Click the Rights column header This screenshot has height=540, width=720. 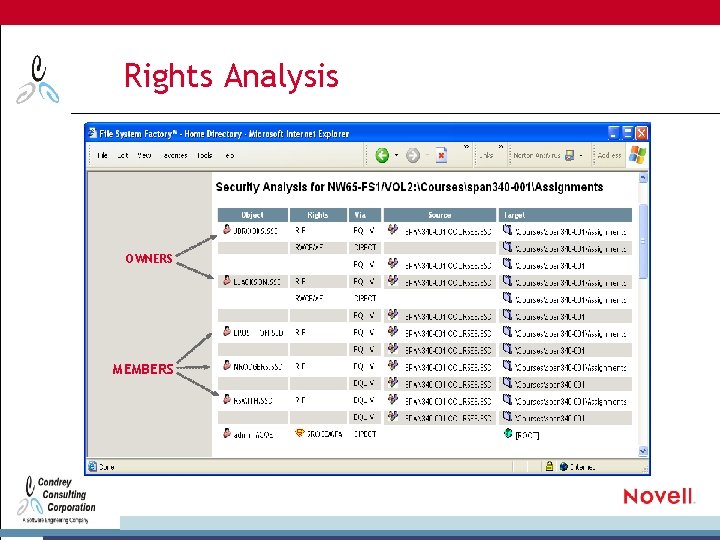tap(318, 215)
